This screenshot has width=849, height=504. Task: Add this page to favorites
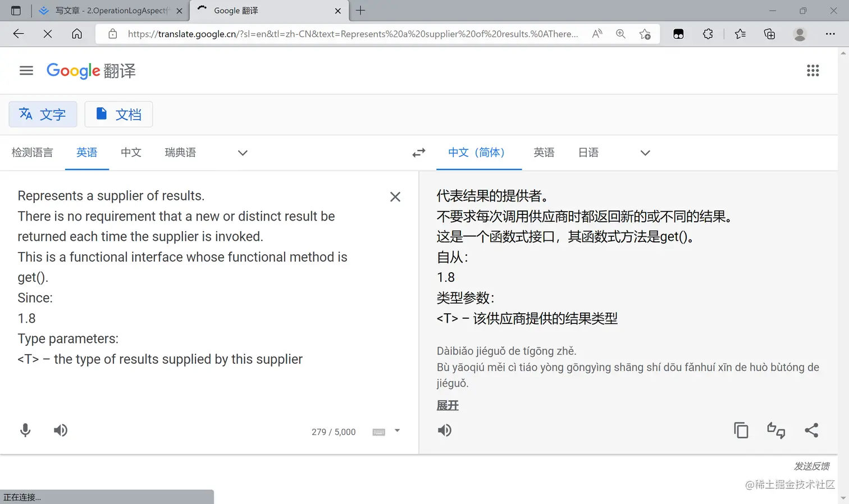click(x=645, y=34)
